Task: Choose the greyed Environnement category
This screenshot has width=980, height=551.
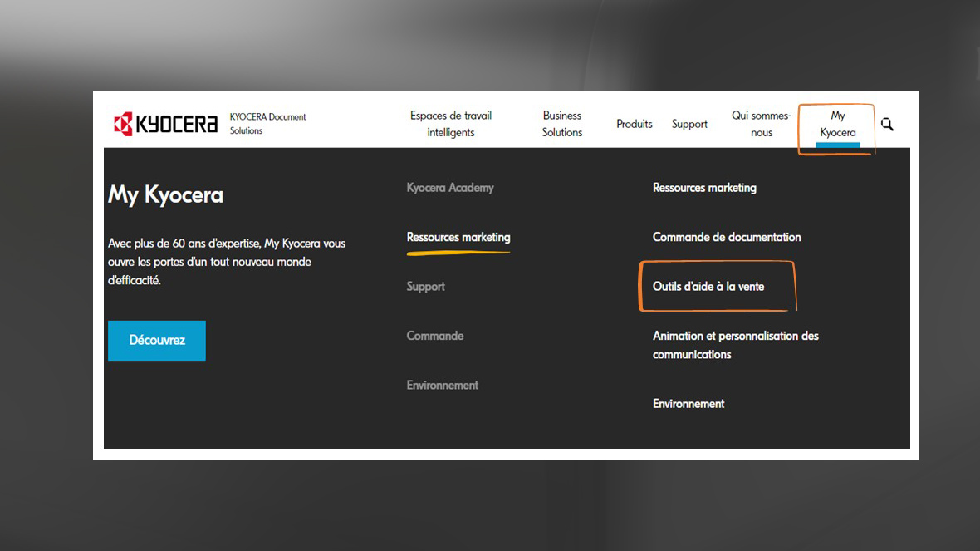Action: 442,386
